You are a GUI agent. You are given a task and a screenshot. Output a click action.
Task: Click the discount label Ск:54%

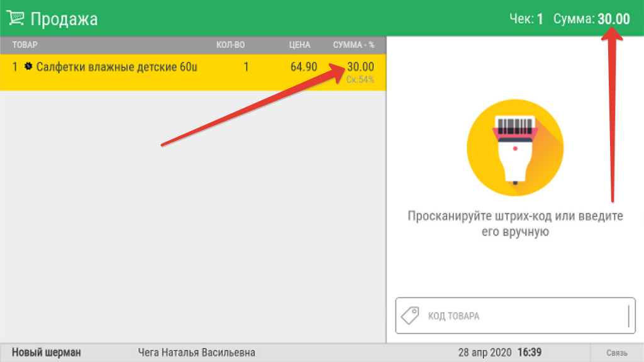pos(360,79)
